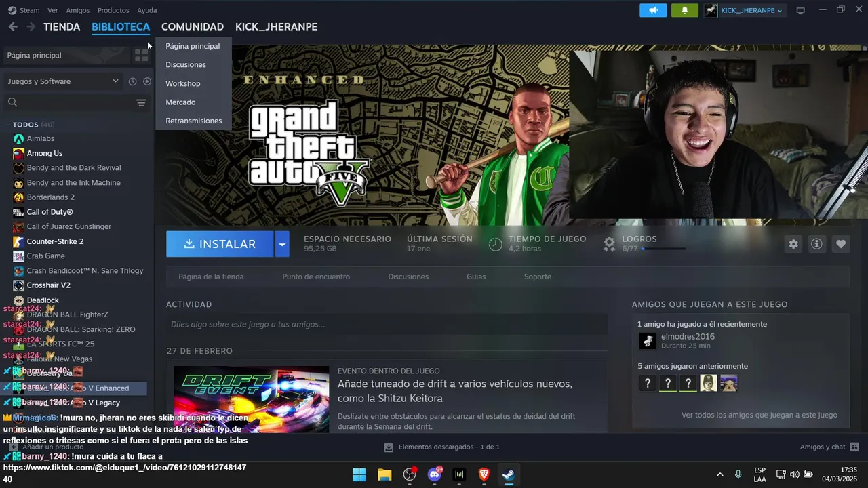Open Punto de encuentro link

tap(316, 277)
